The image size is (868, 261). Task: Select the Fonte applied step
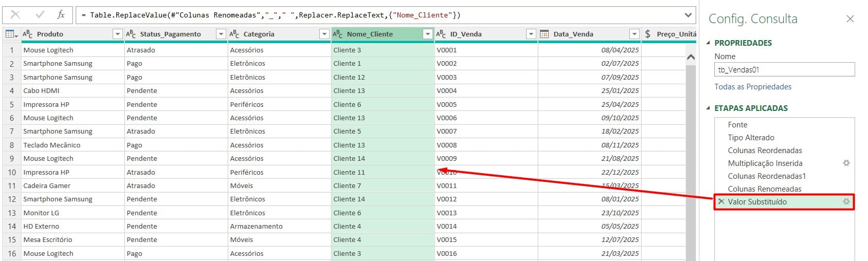pos(737,125)
